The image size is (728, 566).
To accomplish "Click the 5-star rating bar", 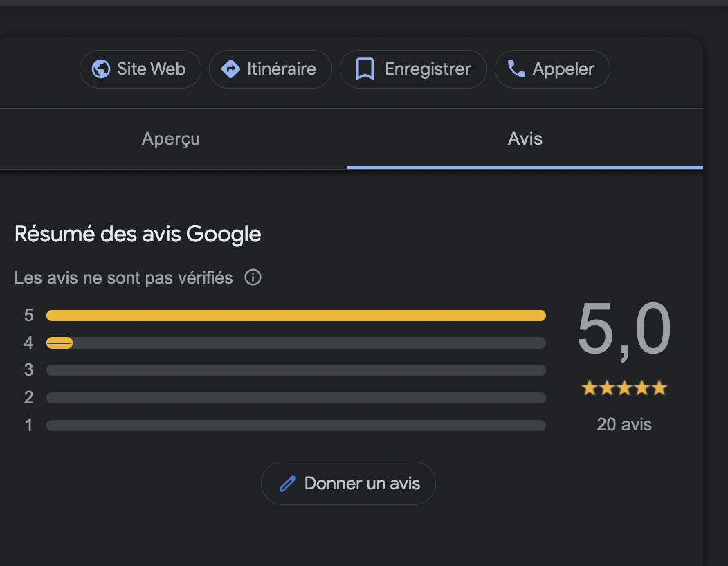I will click(x=295, y=315).
